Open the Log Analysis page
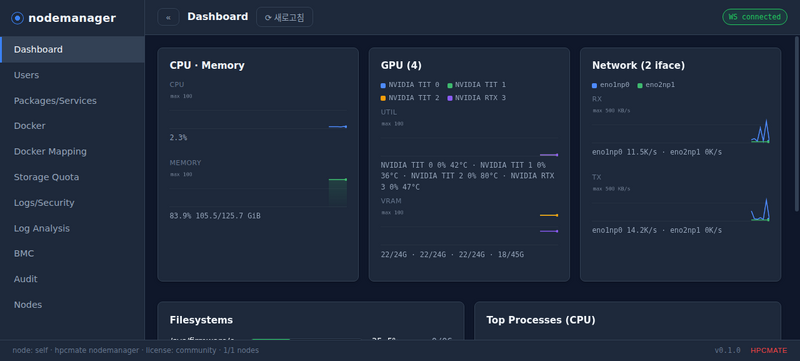The width and height of the screenshot is (800, 361). coord(72,228)
